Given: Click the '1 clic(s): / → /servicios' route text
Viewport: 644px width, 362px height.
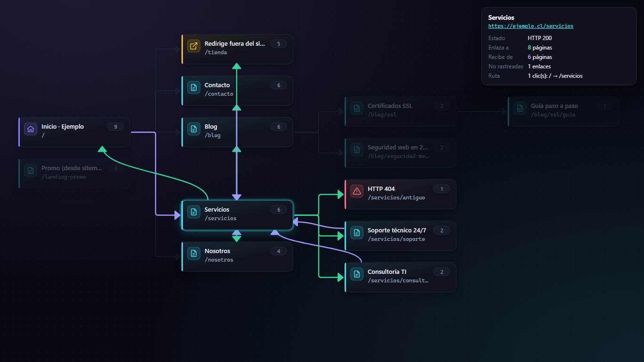Looking at the screenshot, I should pos(555,76).
